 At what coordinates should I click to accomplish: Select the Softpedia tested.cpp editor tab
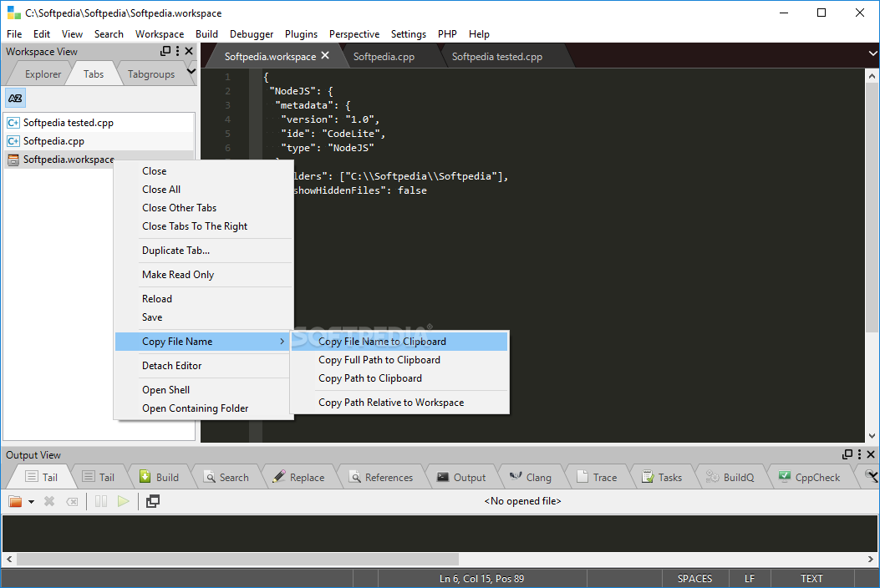point(497,57)
